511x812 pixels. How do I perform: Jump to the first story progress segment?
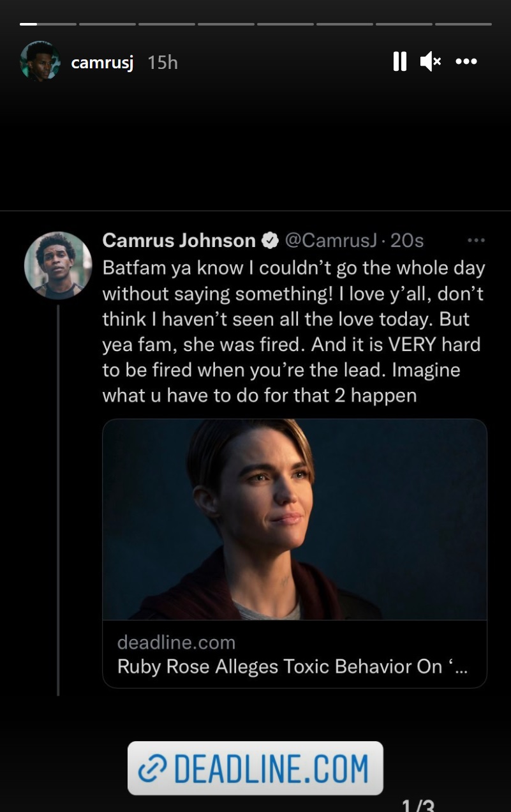coord(48,24)
